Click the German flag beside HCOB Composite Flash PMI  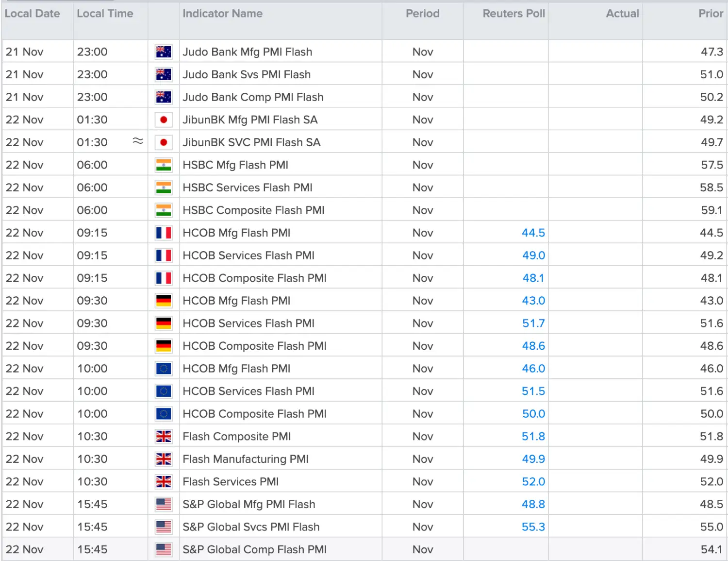164,346
